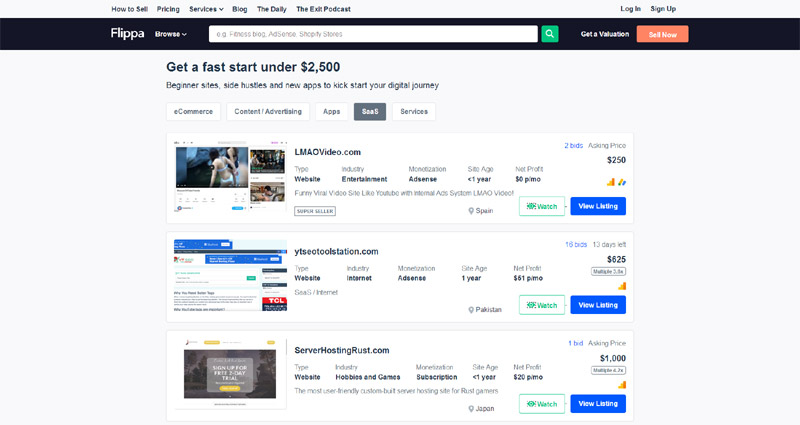Switch to the Apps tab
This screenshot has width=800, height=425.
pos(332,112)
